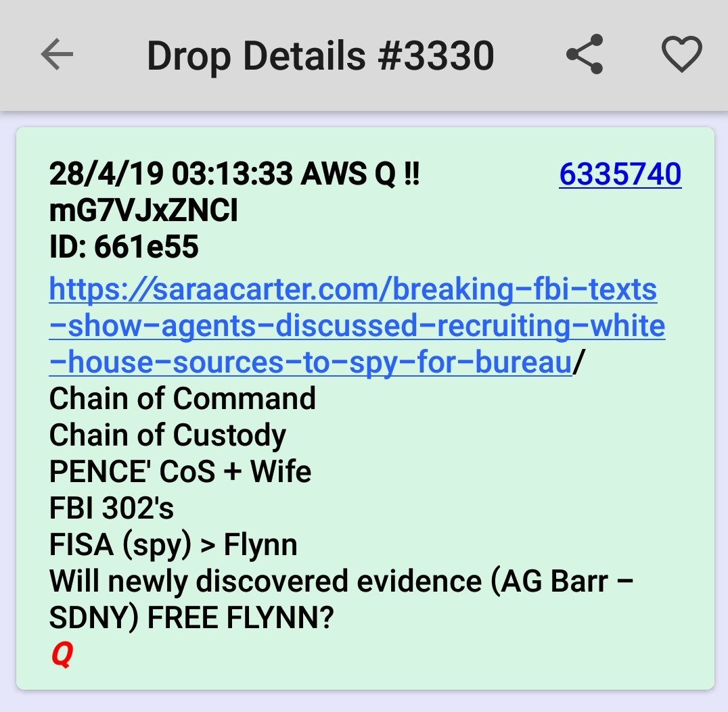
Task: Tap the Will newly discovered evidence line
Action: pyautogui.click(x=341, y=581)
